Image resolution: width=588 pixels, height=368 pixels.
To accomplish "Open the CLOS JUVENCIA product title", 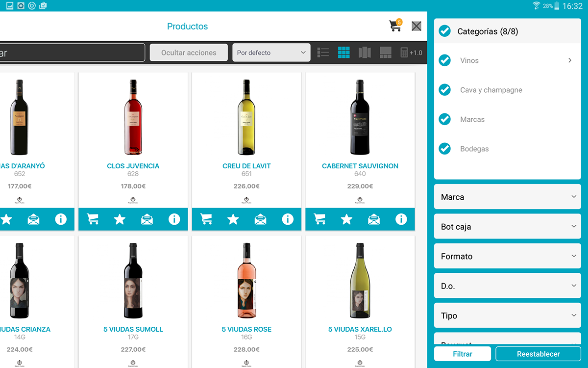I will click(x=133, y=166).
